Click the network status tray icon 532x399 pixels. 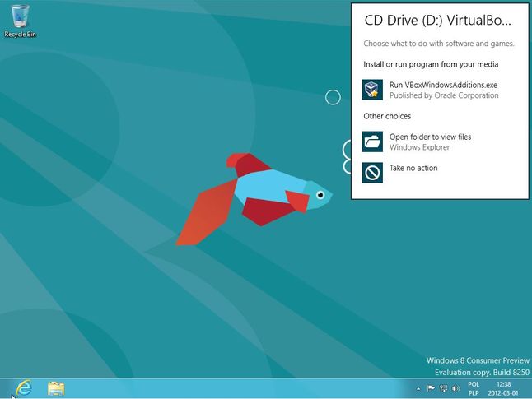[x=443, y=388]
